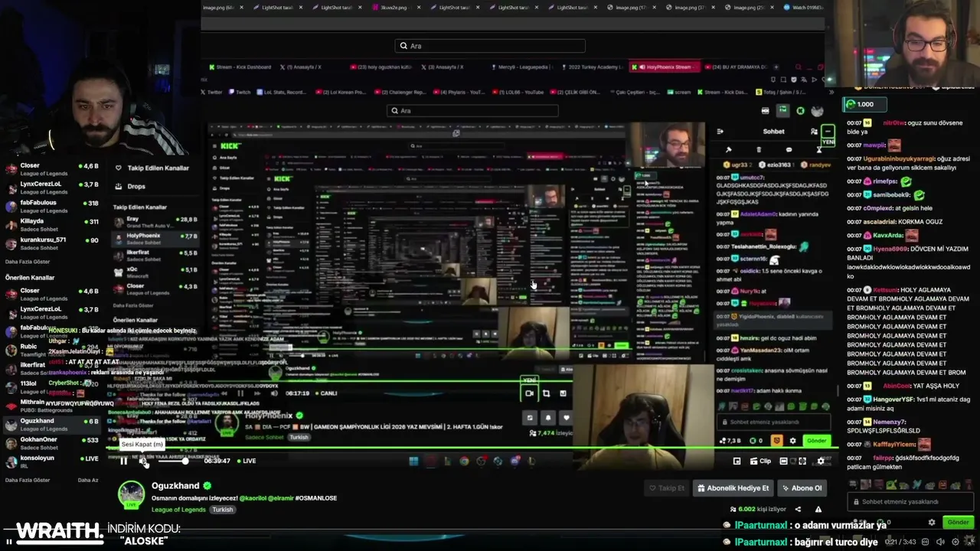The height and width of the screenshot is (551, 980).
Task: Switch to the HolyPhoenix Stream browser tab
Action: (665, 67)
